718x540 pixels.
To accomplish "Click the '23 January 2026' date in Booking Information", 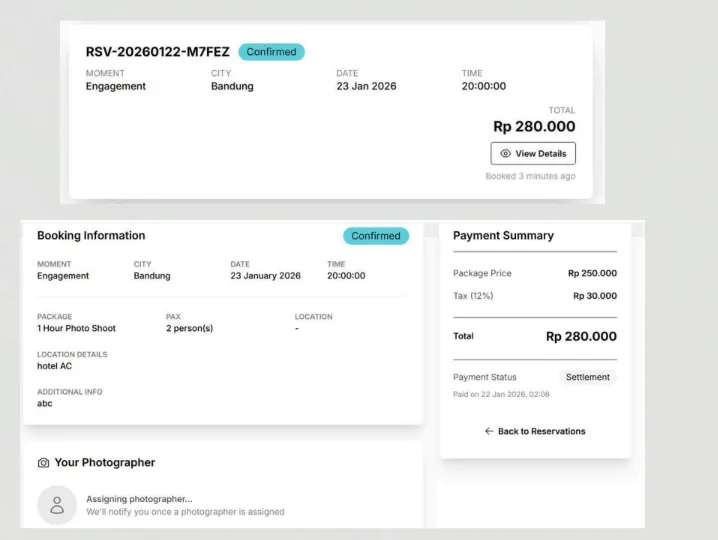I will tap(266, 276).
